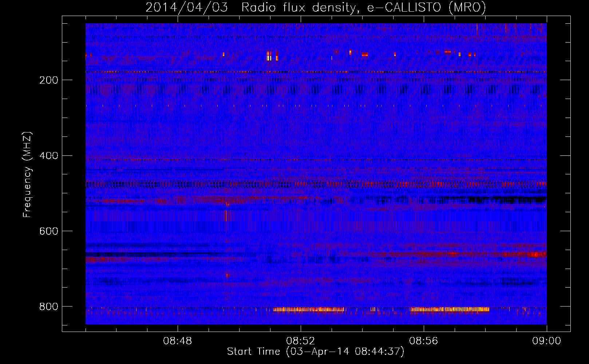
Task: Select the 'e-CALLISTO (MRO)' text in title
Action: (x=426, y=7)
